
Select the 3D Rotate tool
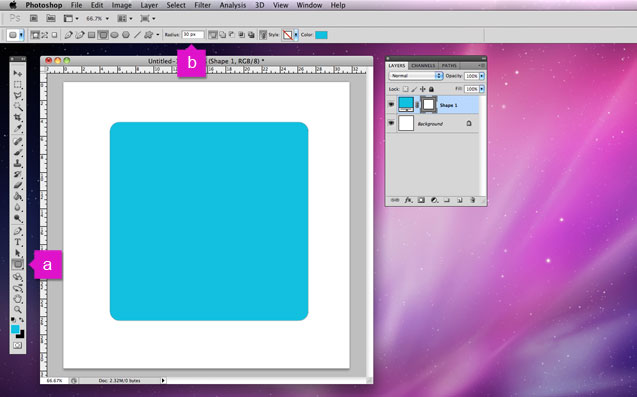[17, 277]
